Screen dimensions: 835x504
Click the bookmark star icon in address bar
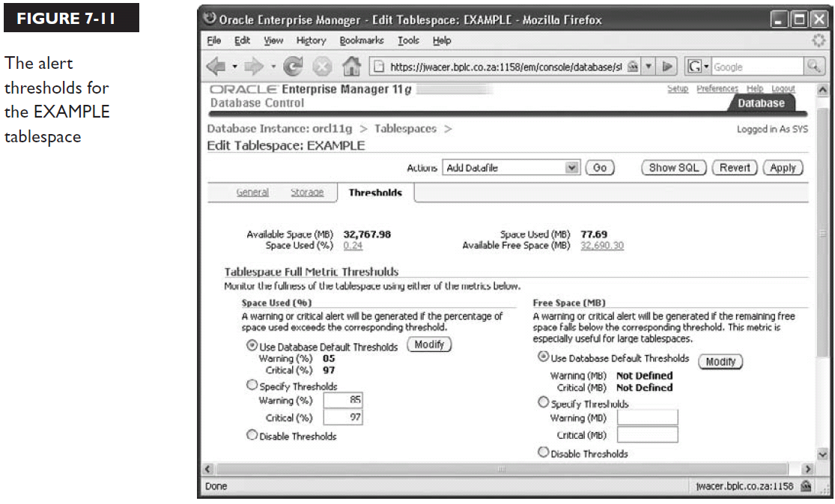(633, 66)
